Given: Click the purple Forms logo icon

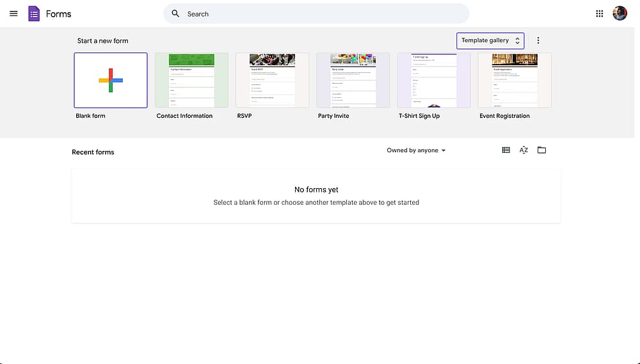Looking at the screenshot, I should point(34,14).
